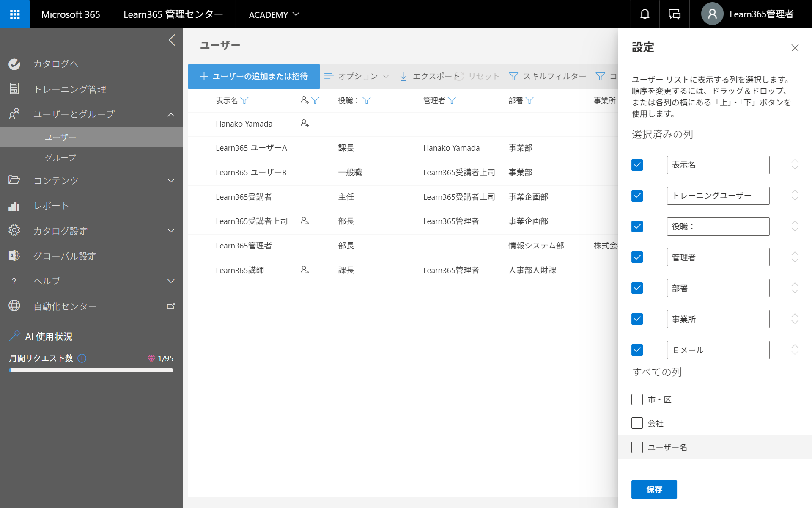Open the feedback chat icon
Screen dimensions: 812x508
click(x=674, y=14)
